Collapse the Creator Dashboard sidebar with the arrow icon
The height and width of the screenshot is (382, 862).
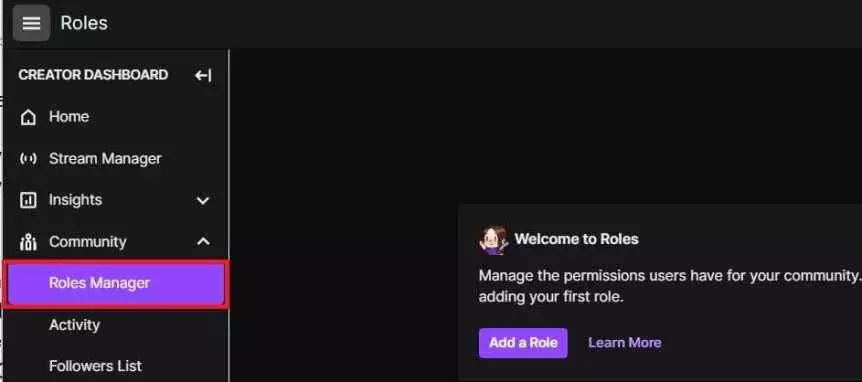203,75
